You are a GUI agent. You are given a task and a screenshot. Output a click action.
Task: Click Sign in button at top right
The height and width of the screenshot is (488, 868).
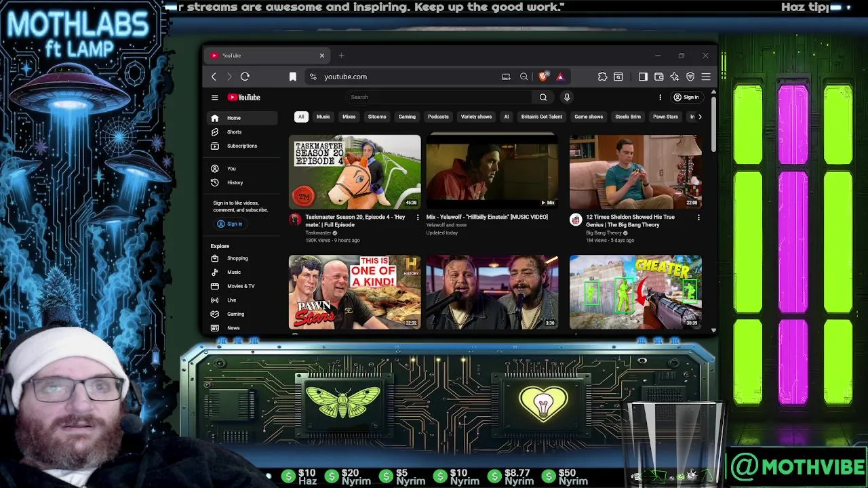click(686, 97)
